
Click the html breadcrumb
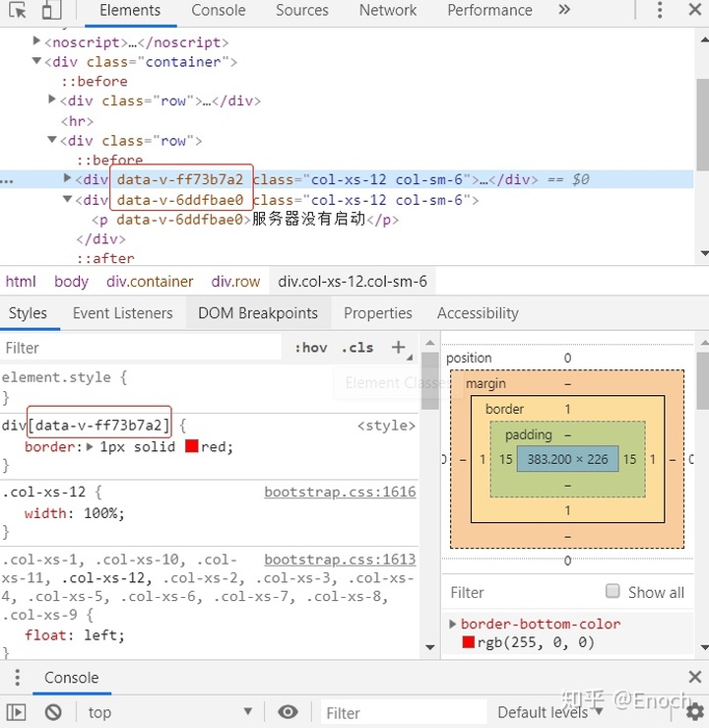coord(21,282)
